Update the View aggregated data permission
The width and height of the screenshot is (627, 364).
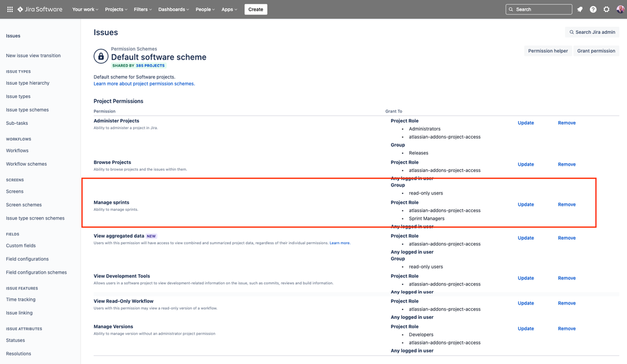[525, 238]
